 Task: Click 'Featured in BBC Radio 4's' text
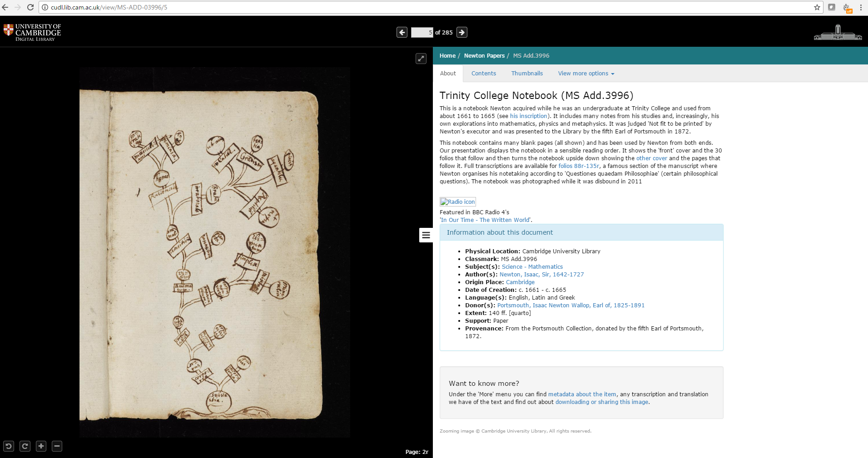475,212
